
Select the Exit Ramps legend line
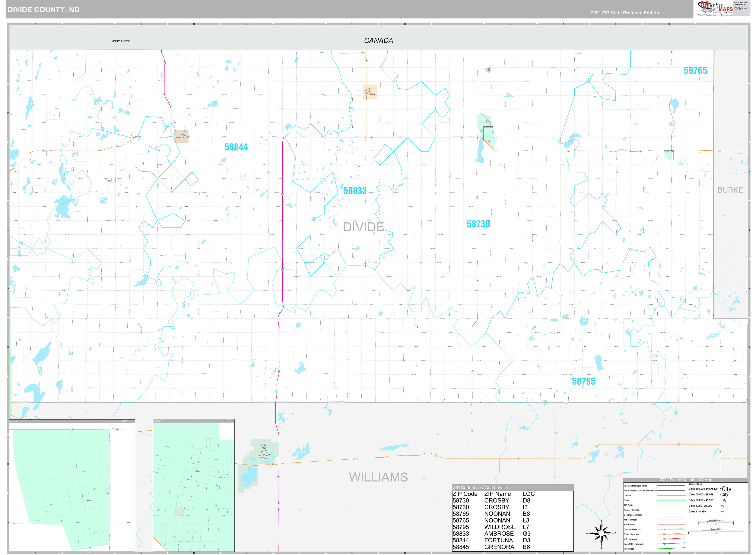[671, 525]
